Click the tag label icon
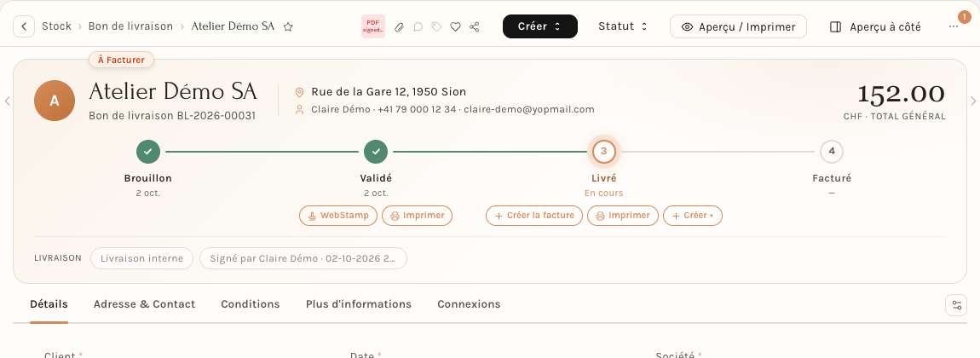Screen dimensions: 980x358 [437, 27]
